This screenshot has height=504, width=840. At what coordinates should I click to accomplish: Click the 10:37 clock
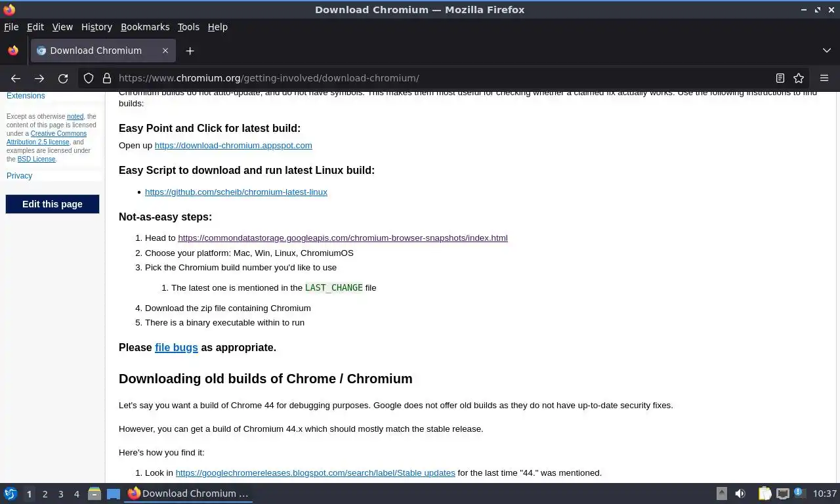pos(824,493)
